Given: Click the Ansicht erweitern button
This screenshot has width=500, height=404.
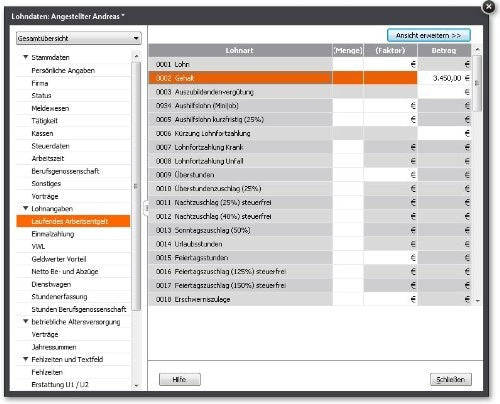Looking at the screenshot, I should [x=429, y=35].
